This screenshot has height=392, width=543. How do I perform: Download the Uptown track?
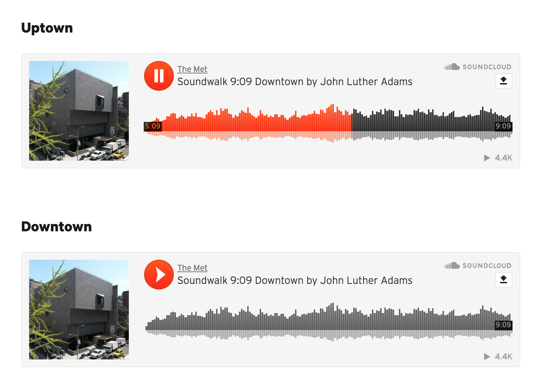pos(504,81)
